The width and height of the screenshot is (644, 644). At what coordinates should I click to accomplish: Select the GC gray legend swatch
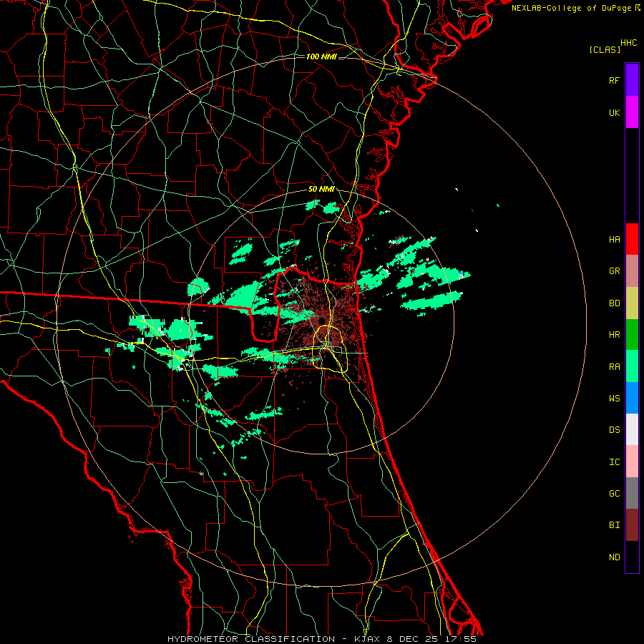[x=632, y=493]
